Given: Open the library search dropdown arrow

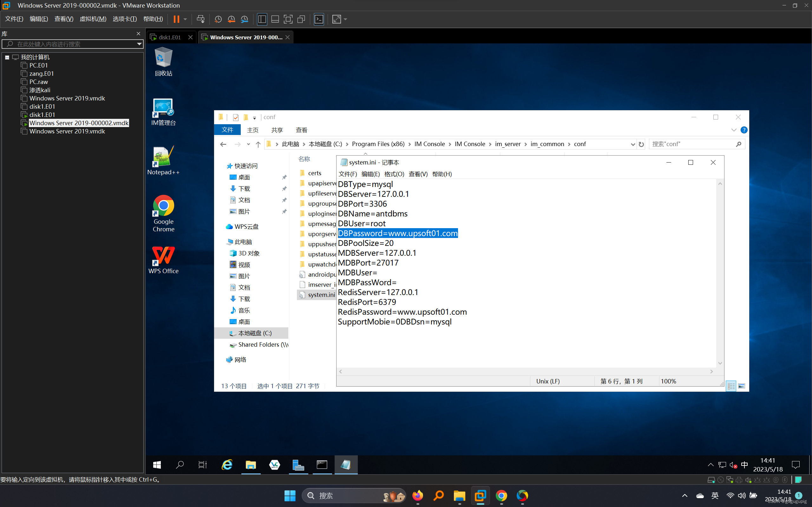Looking at the screenshot, I should click(x=139, y=44).
